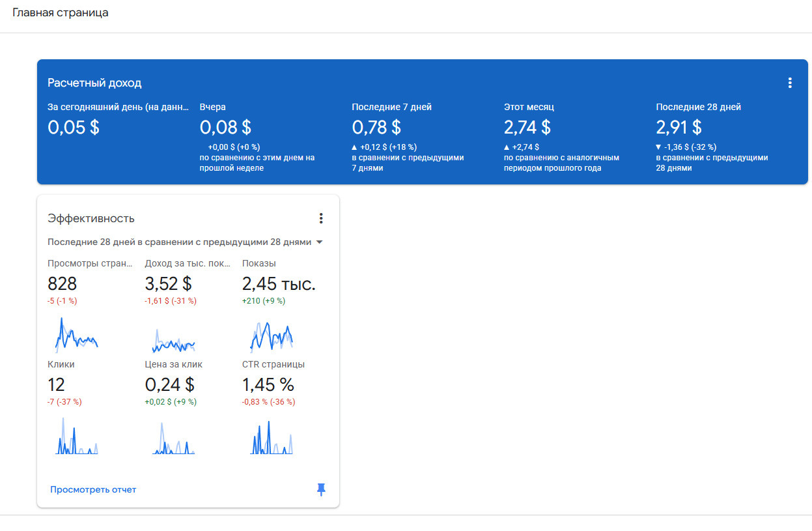Select the Цена за клик sparkline chart
Image resolution: width=812 pixels, height=531 pixels.
click(x=173, y=438)
